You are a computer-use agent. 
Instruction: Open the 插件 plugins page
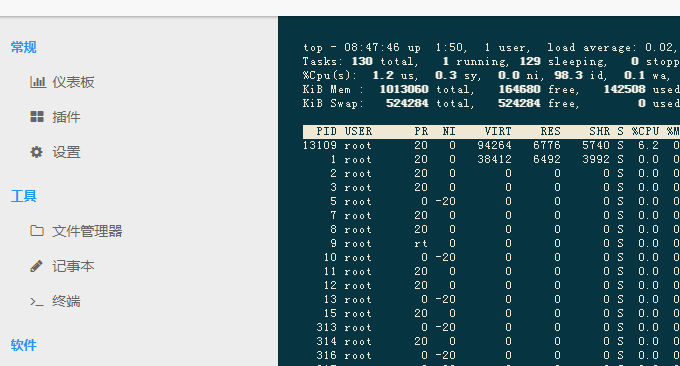[x=66, y=117]
